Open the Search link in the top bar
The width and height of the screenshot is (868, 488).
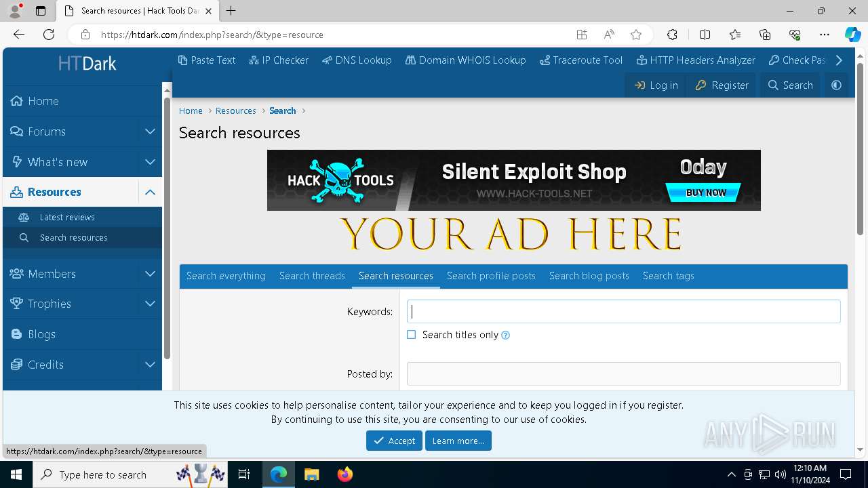pos(790,85)
